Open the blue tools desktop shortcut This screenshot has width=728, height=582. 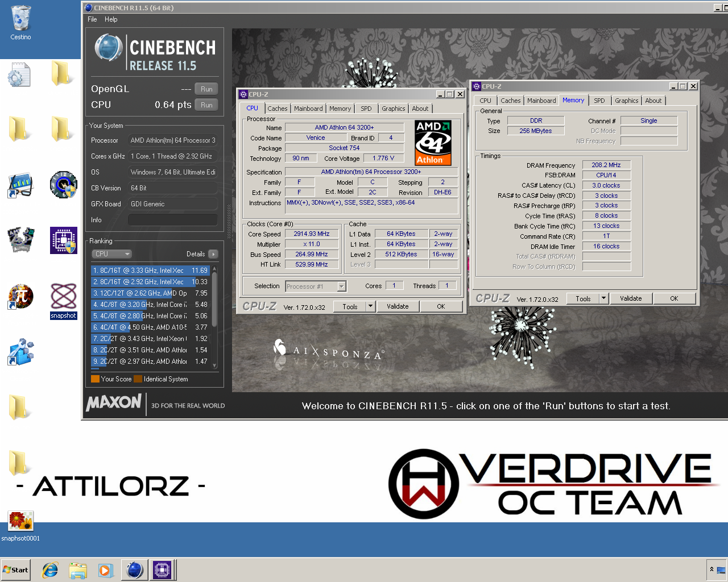click(20, 352)
